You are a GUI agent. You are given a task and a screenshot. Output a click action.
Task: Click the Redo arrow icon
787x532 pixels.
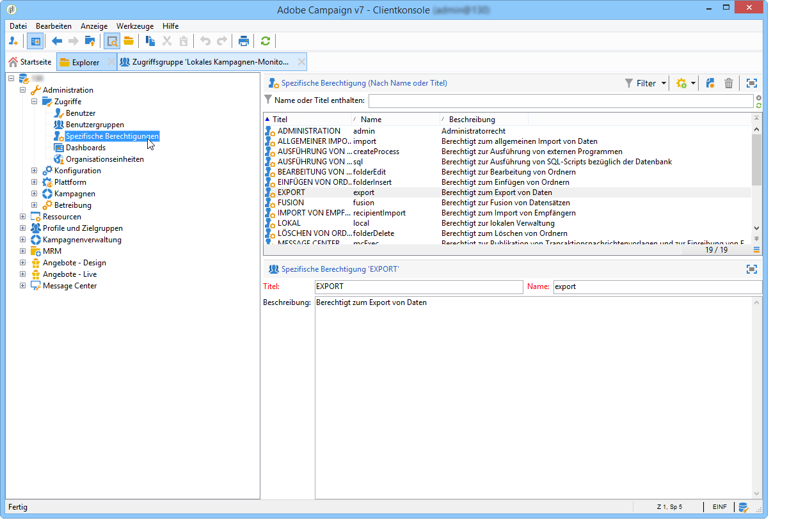click(x=222, y=41)
